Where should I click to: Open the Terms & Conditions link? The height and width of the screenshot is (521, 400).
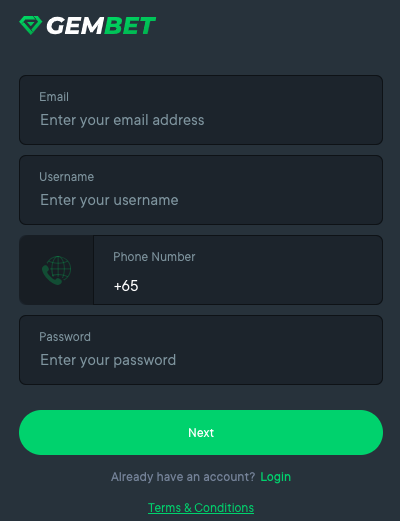click(201, 508)
